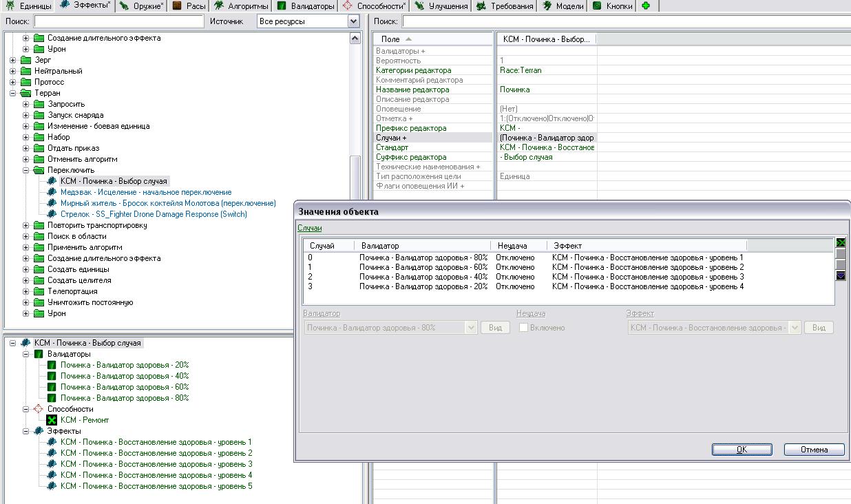Viewport: 851px width, 504px height.
Task: Click the green plus icon tab
Action: click(x=645, y=6)
